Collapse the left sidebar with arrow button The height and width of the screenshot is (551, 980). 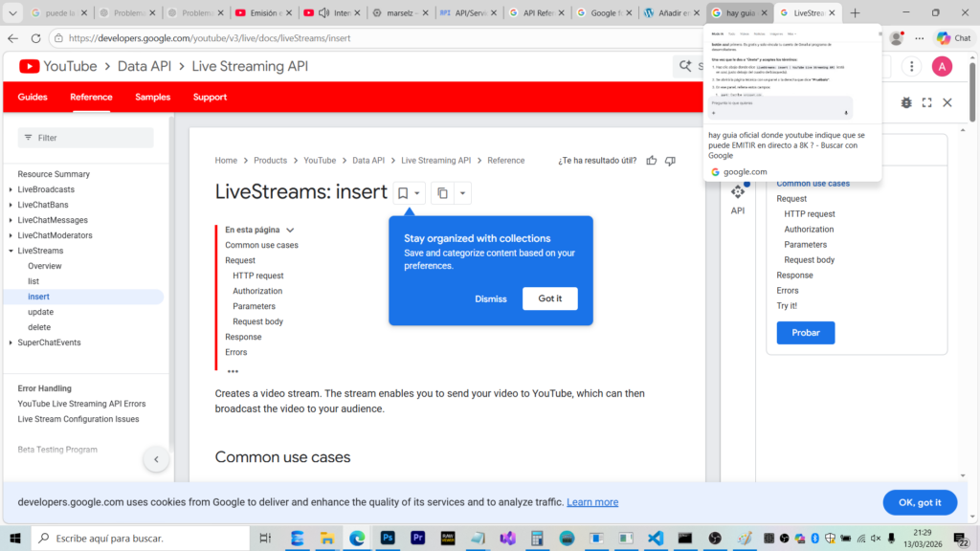[156, 460]
